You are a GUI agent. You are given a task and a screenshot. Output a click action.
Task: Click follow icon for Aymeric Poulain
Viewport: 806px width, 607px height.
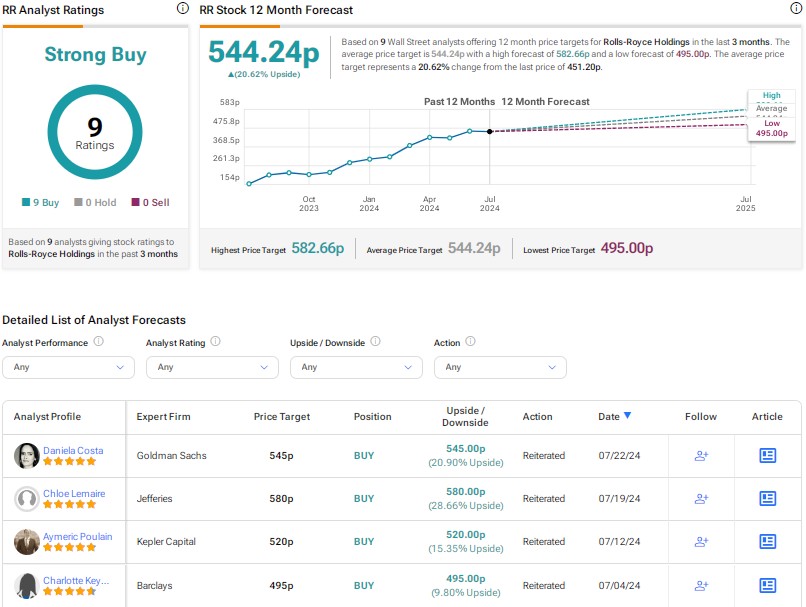coord(701,542)
